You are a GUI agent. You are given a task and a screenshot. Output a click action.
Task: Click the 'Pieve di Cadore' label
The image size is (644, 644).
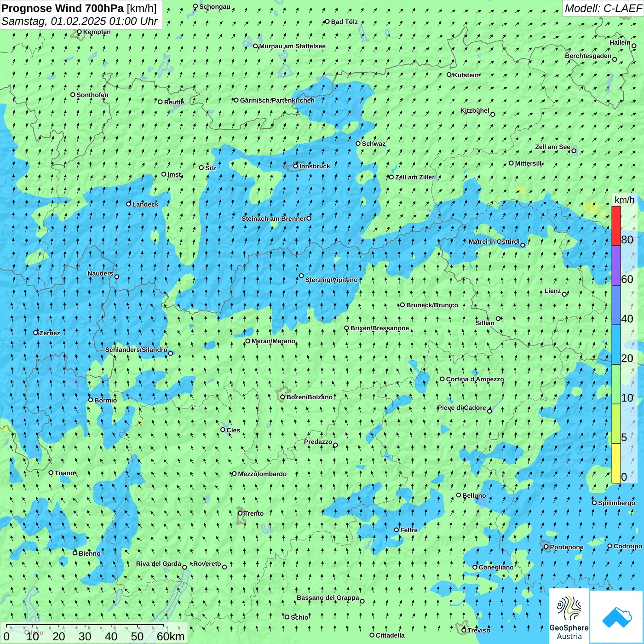(462, 408)
